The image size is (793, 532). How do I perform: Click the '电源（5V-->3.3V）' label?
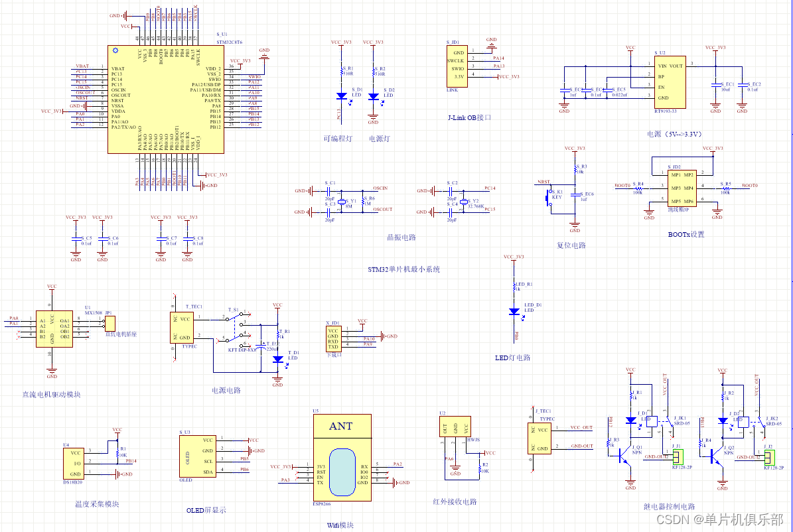tap(675, 135)
